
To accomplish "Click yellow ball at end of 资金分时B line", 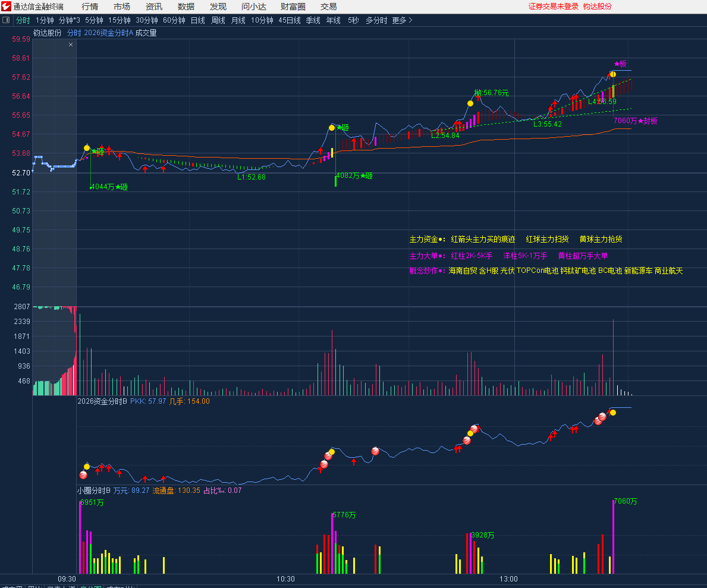I will (x=612, y=413).
